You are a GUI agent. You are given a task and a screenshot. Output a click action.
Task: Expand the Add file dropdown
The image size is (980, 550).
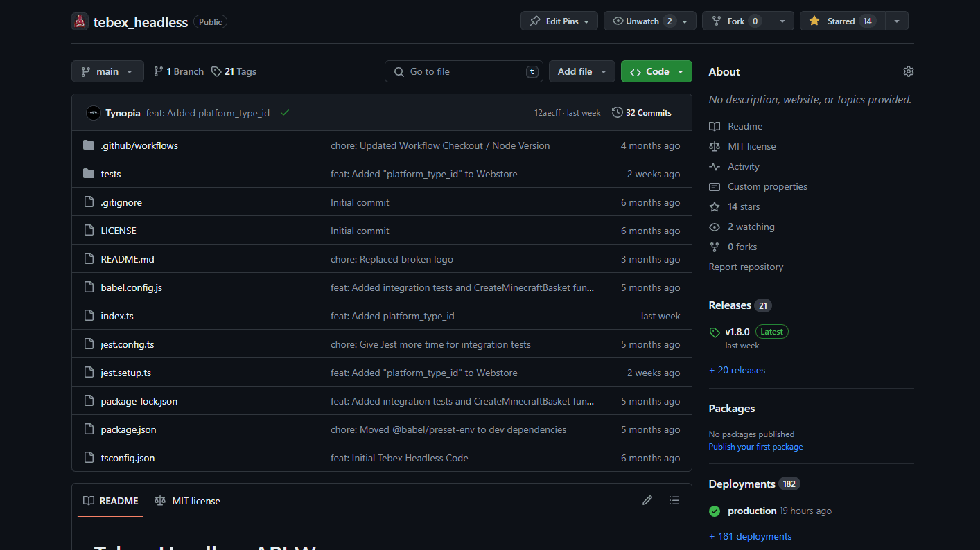[x=581, y=71]
